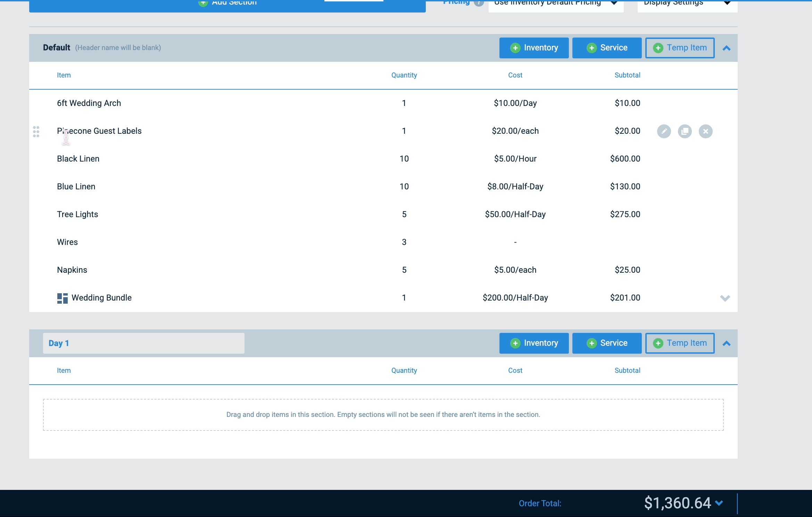Add Service to the Day 1 section

[x=607, y=343]
